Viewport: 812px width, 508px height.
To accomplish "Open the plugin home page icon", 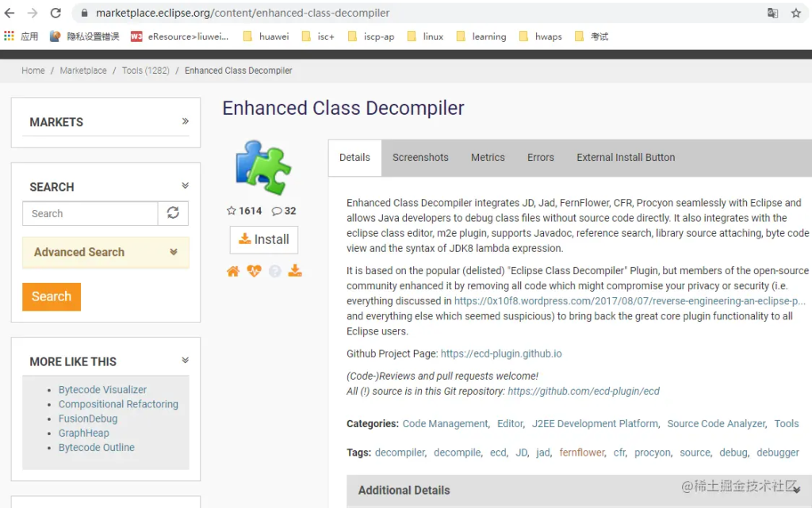I will (233, 271).
